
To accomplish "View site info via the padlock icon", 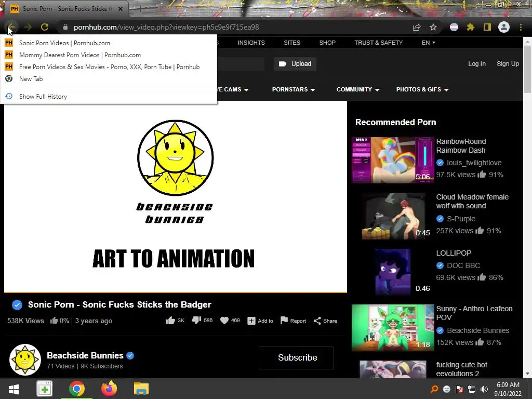I will point(65,27).
